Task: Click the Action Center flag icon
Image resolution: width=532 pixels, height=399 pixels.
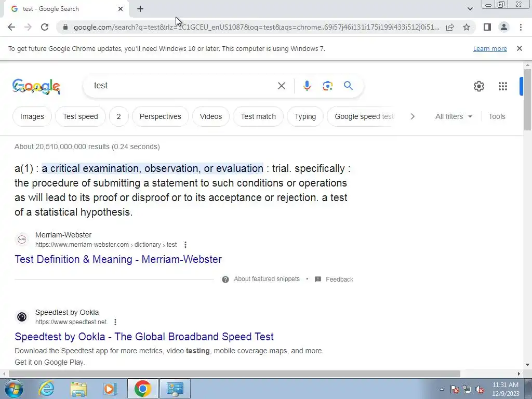Action: 455,390
